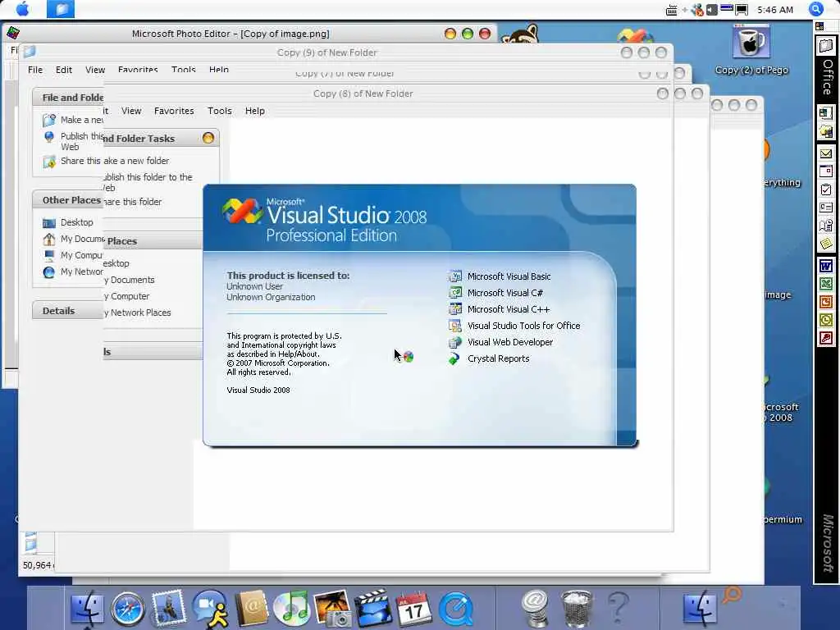Open Mail stamp icon in dock
Viewport: 840px width, 630px height.
click(168, 608)
